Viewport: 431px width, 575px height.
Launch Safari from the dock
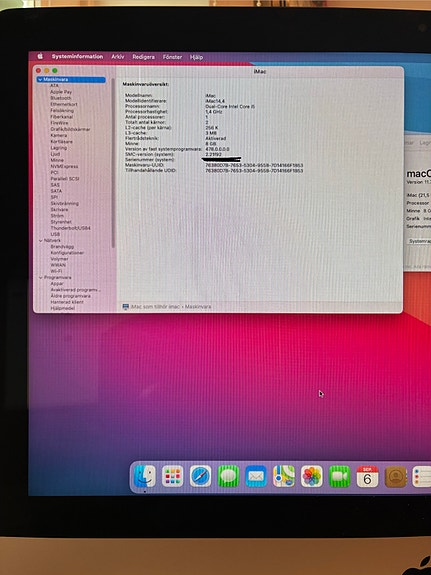click(x=200, y=476)
